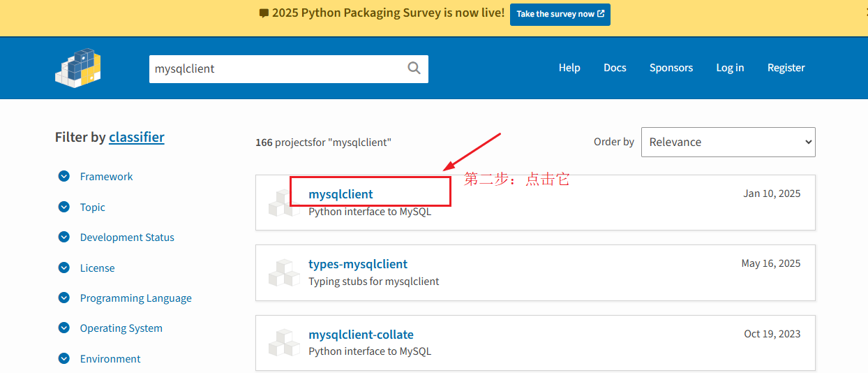Open the mysqlclient project link

click(341, 194)
